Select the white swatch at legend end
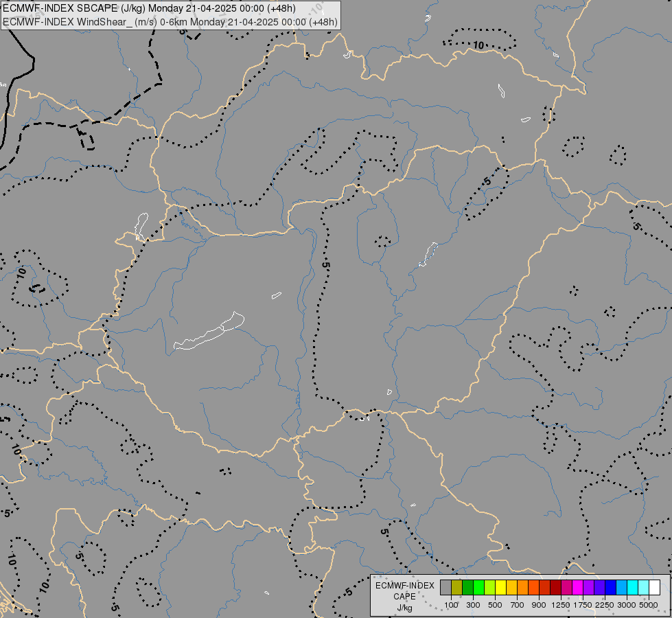 pos(655,588)
